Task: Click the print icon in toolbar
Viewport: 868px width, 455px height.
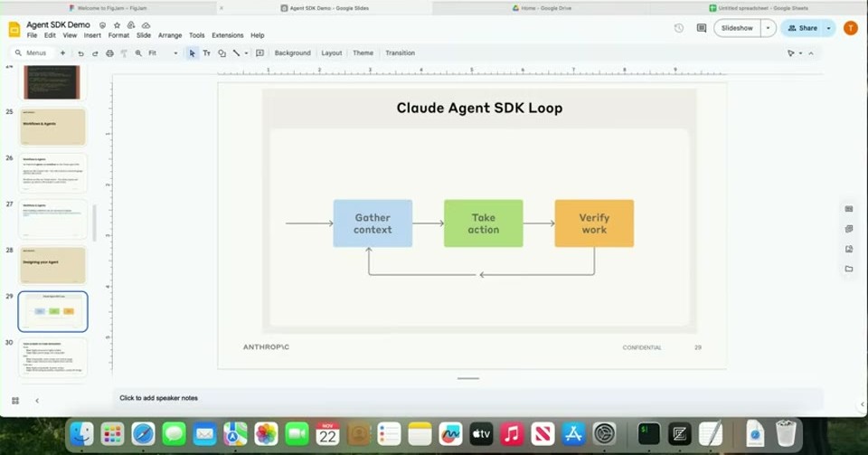Action: pyautogui.click(x=109, y=53)
